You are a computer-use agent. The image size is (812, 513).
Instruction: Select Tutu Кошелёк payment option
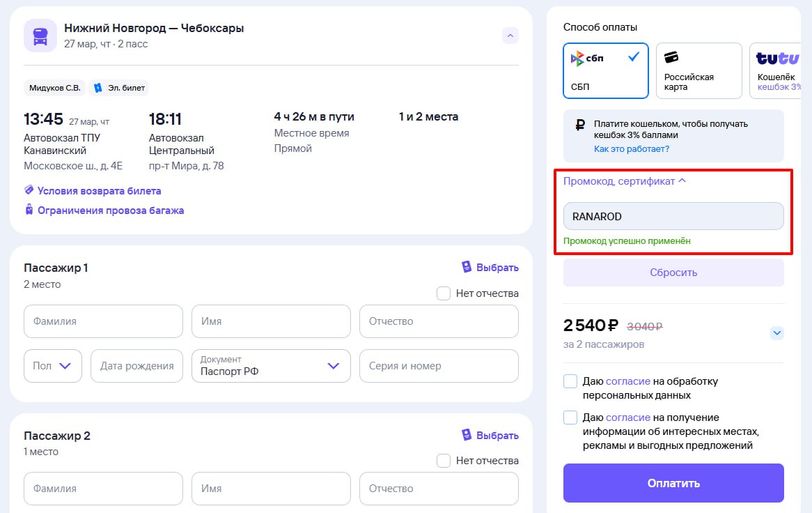[x=779, y=71]
